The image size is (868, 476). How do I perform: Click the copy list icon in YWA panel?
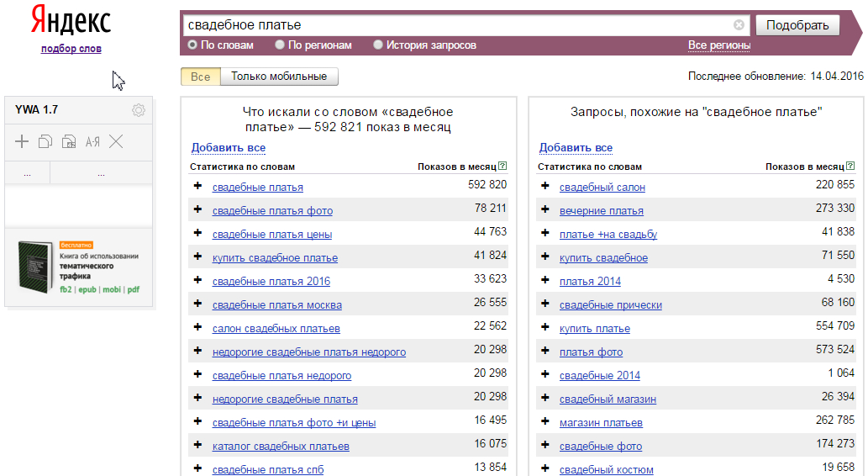45,141
